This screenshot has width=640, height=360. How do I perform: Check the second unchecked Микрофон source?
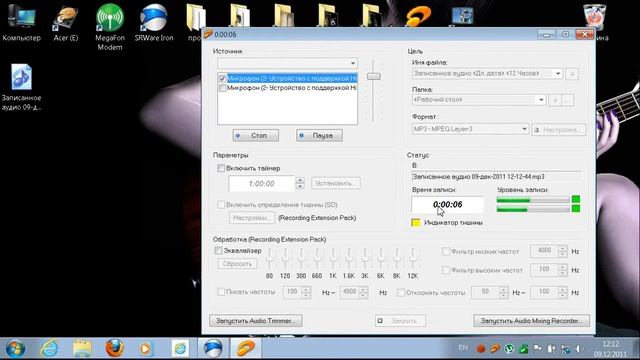point(222,88)
